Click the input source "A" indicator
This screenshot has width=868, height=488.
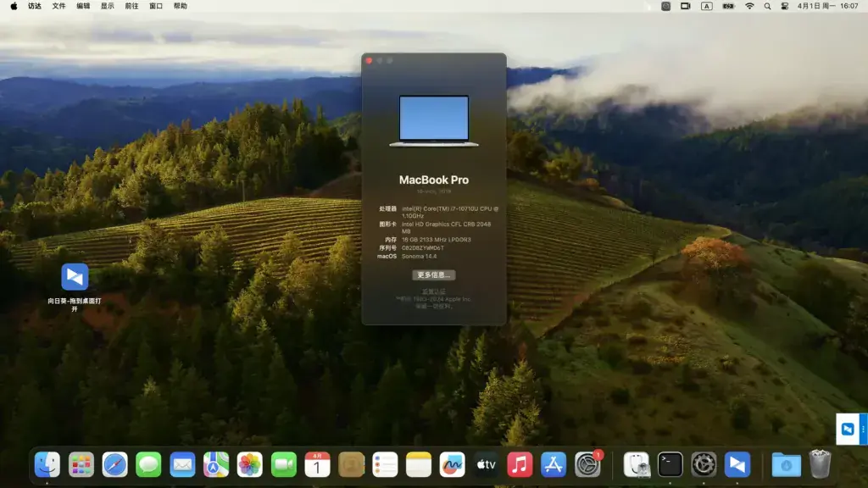coord(706,6)
